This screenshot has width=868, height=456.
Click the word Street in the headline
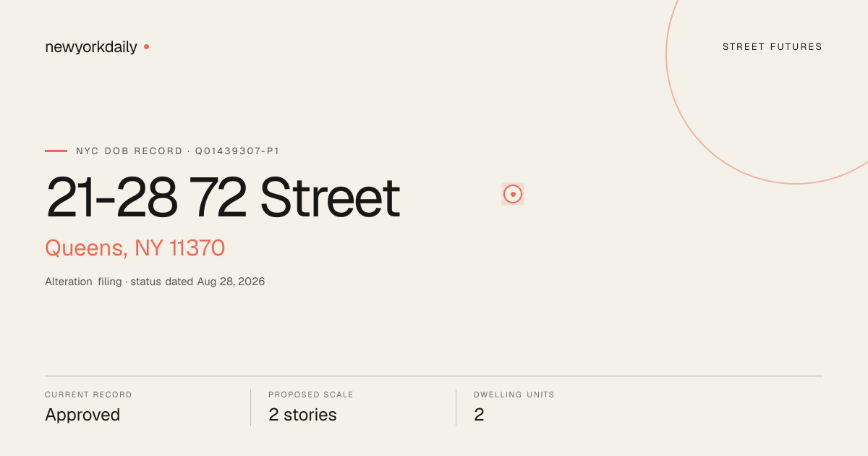(330, 198)
